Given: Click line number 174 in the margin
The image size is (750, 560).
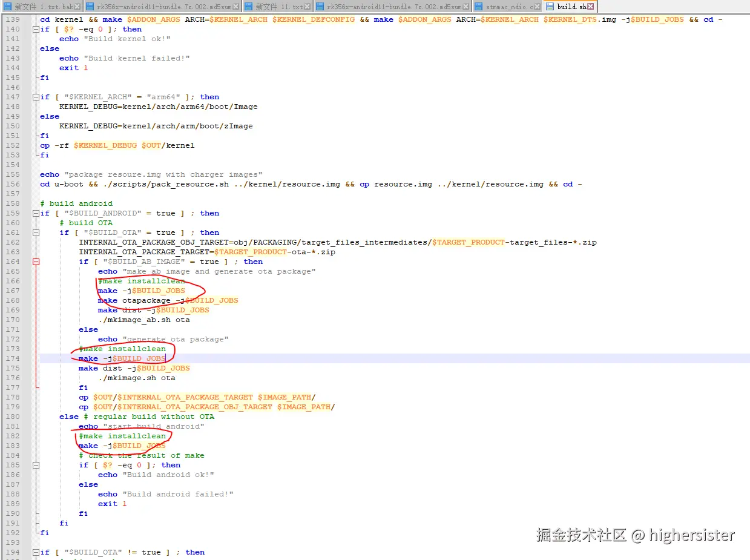Looking at the screenshot, I should 13,358.
